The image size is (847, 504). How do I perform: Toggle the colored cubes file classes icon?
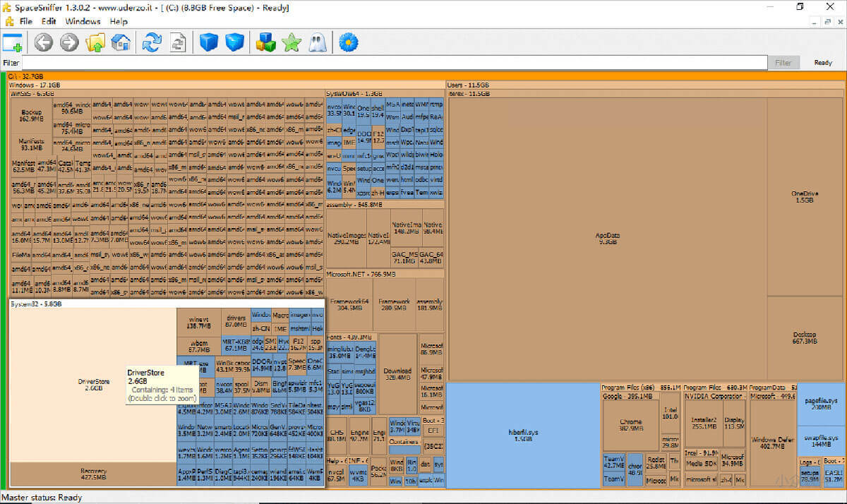[265, 43]
